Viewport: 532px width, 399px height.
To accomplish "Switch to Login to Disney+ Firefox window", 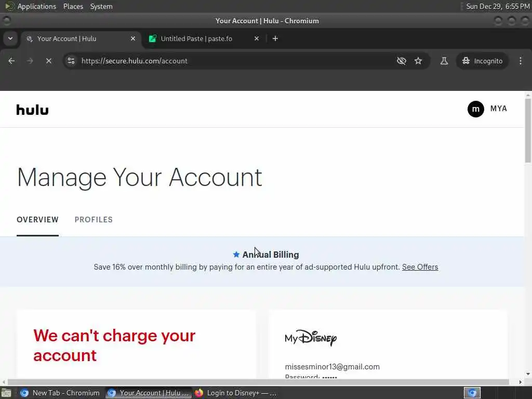I will pos(236,393).
